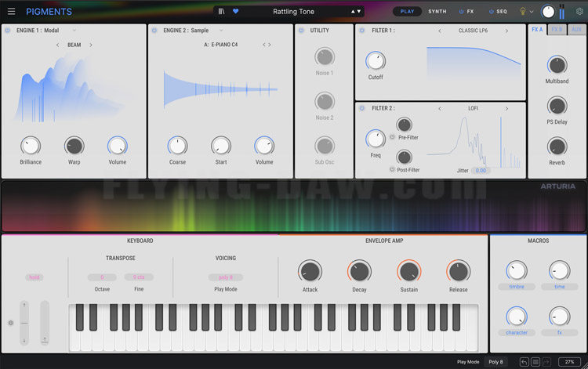Open the CLASSIC LP6 filter type menu
588x369 pixels.
coord(473,31)
